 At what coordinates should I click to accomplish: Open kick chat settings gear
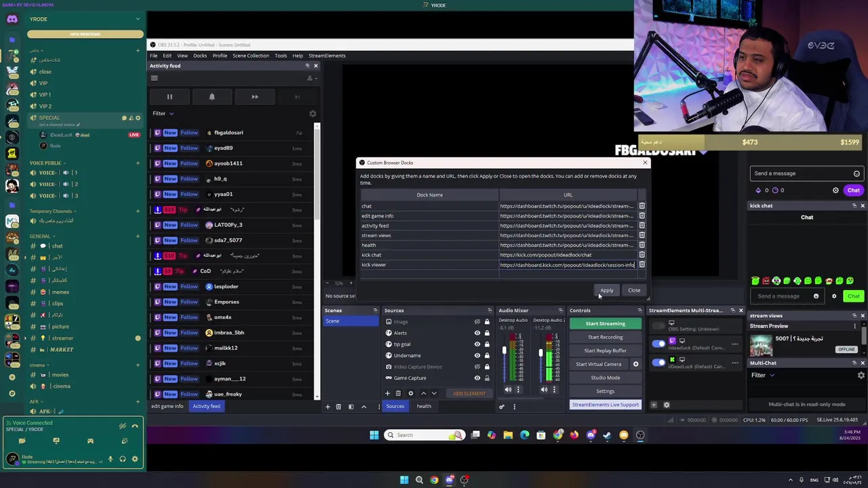[834, 296]
